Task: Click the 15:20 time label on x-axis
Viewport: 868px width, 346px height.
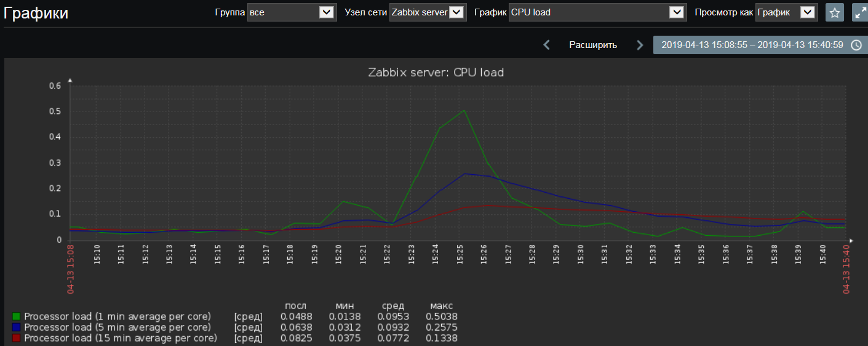Action: [x=339, y=254]
